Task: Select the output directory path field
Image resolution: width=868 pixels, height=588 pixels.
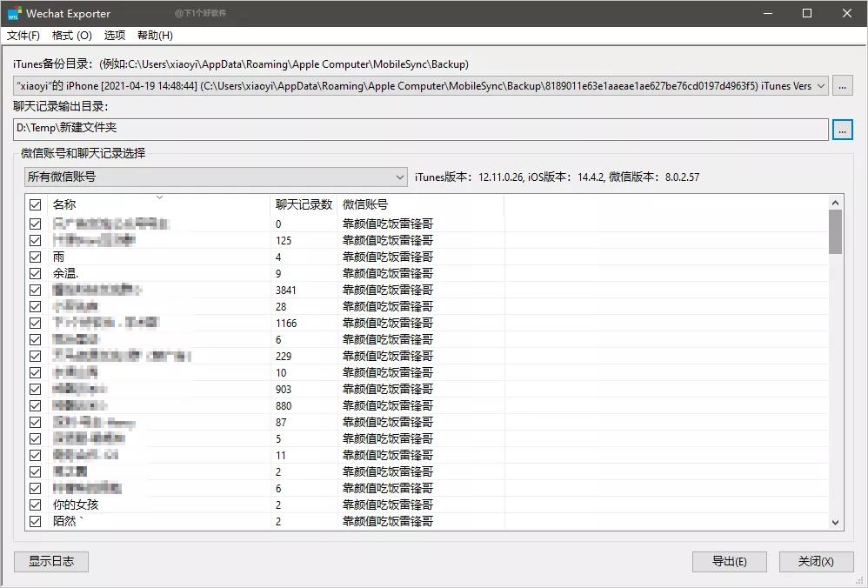Action: click(417, 129)
